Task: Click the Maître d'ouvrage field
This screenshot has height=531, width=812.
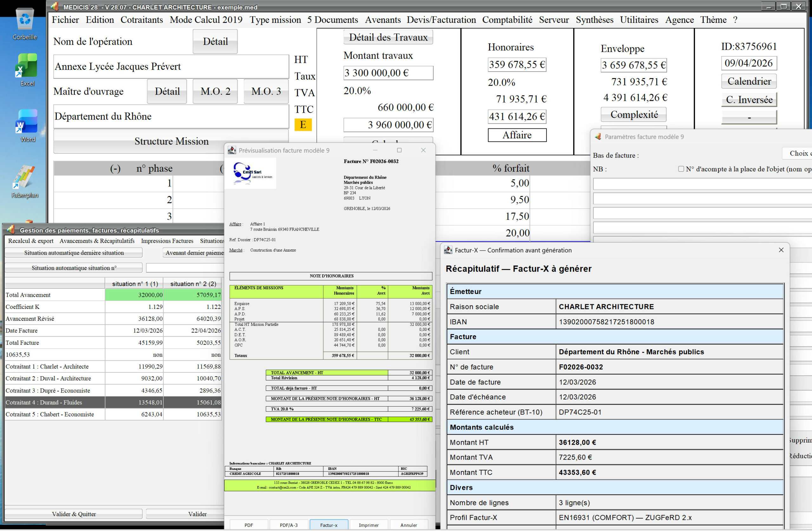Action: click(171, 116)
